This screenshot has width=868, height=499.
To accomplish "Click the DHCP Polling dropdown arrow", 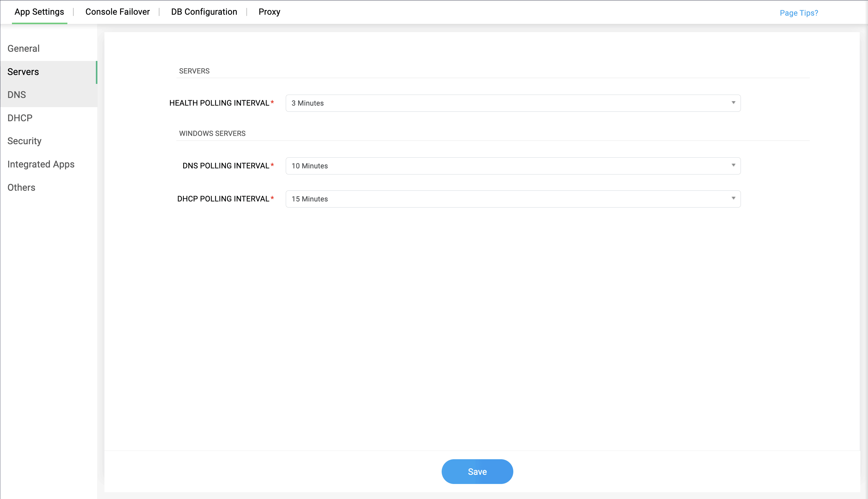I will coord(733,198).
